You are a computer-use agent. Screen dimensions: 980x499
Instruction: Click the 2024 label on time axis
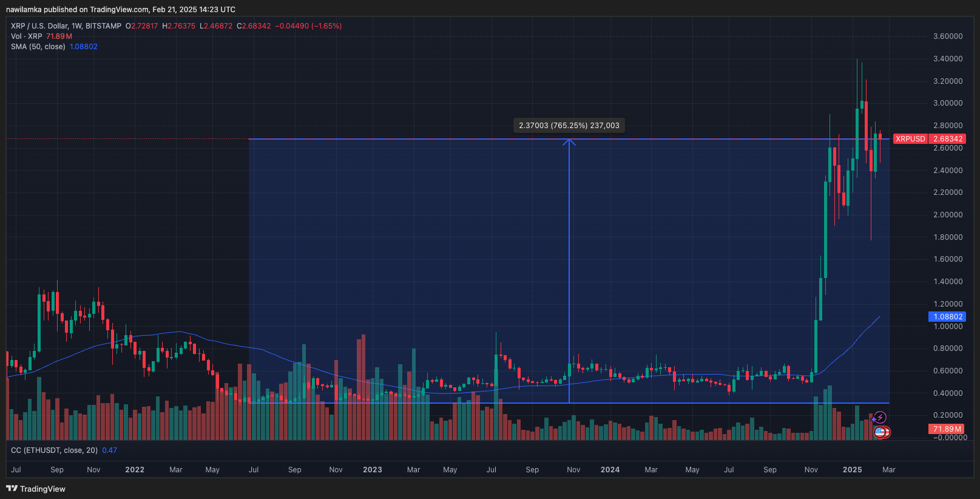tap(610, 470)
